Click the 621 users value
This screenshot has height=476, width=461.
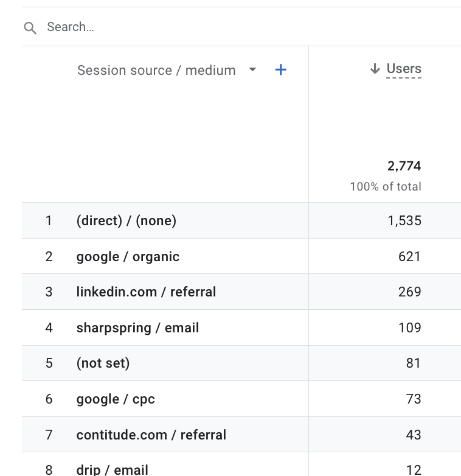(x=409, y=256)
